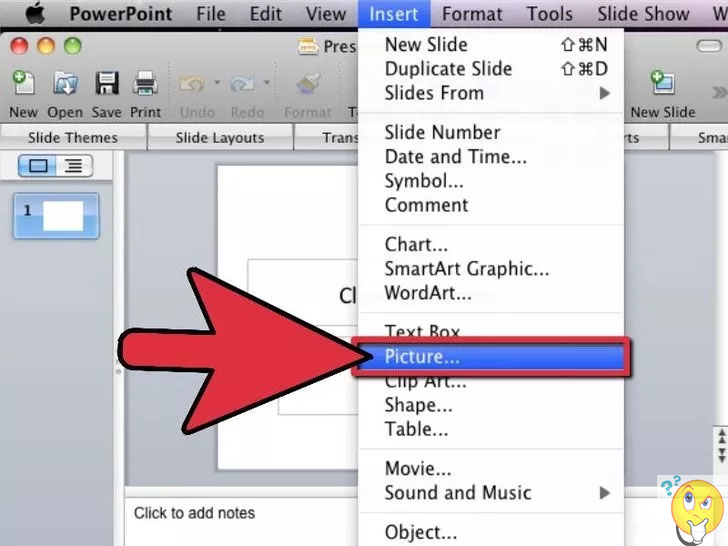Open the Format menu
Screen dimensions: 728x546
[x=472, y=13]
